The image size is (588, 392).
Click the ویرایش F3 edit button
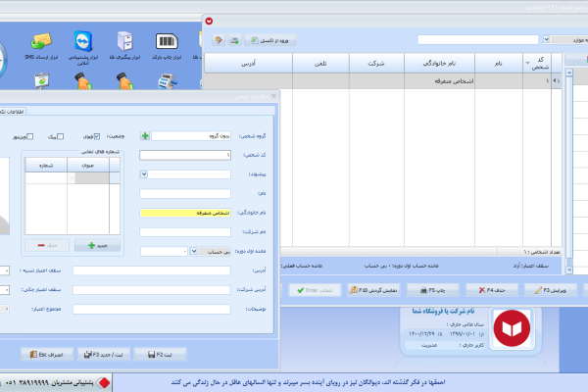tap(551, 290)
